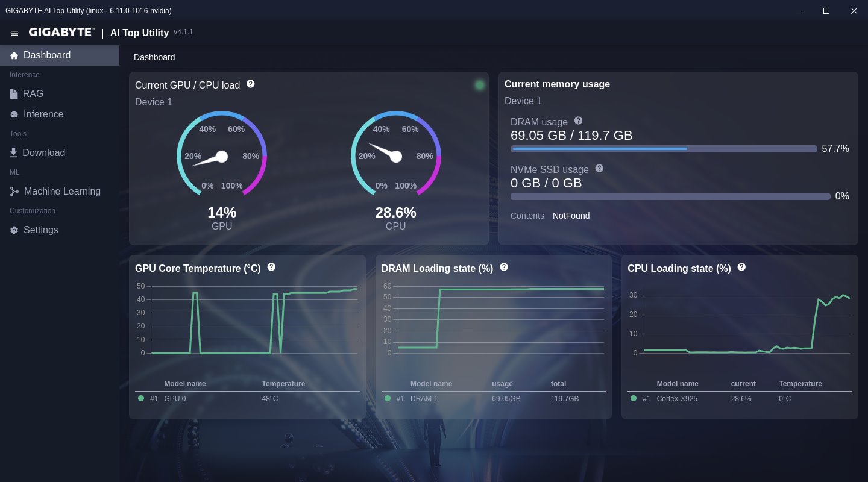Click the green status indicator dot

tap(480, 85)
